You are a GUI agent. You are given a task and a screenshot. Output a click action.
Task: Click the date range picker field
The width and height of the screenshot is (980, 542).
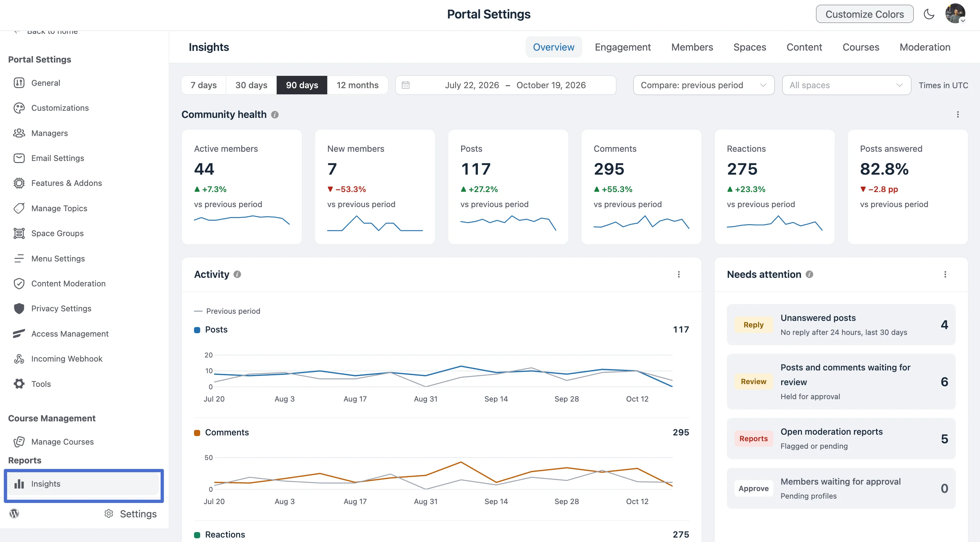tap(506, 85)
